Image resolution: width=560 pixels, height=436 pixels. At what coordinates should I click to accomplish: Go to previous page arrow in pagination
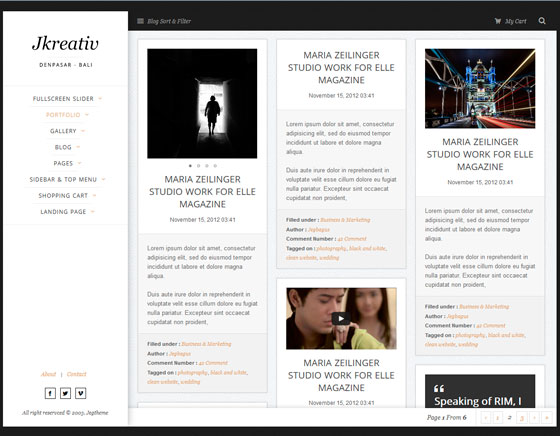pyautogui.click(x=486, y=417)
